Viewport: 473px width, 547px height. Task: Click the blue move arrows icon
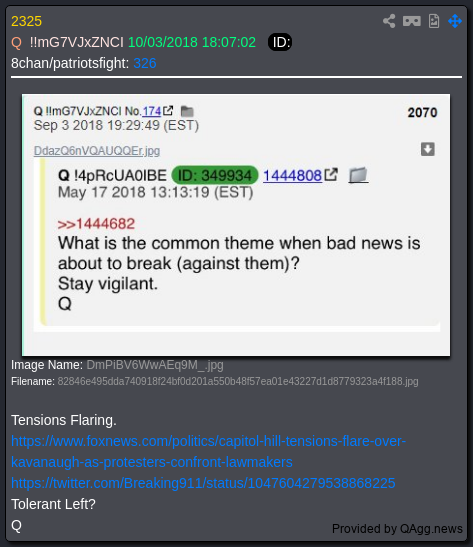coord(455,21)
